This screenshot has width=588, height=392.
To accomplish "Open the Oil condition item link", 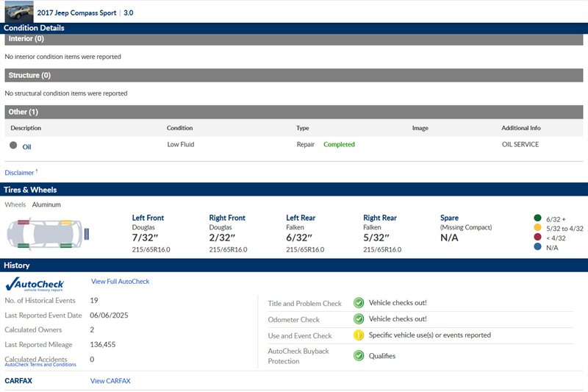I will [26, 146].
